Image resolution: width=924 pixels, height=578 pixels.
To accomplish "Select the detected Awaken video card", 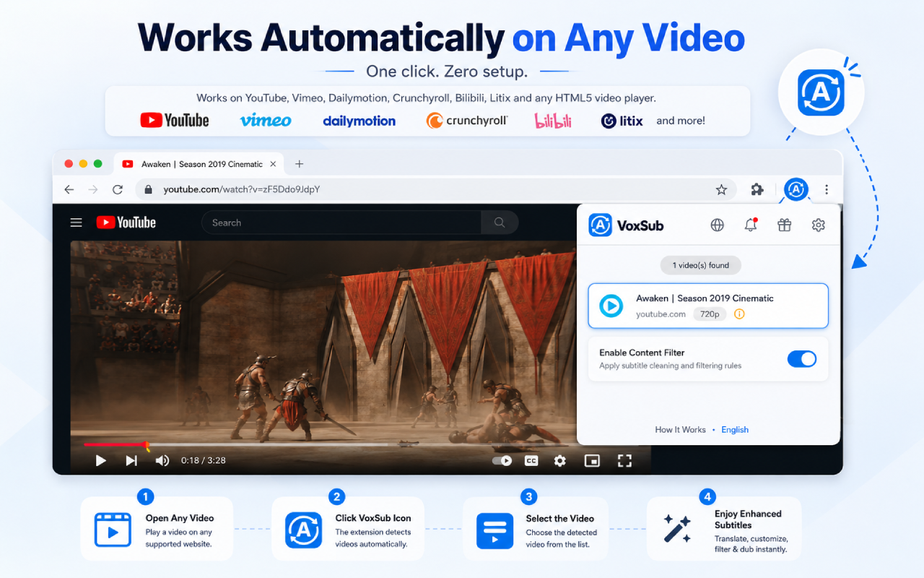I will (x=708, y=306).
